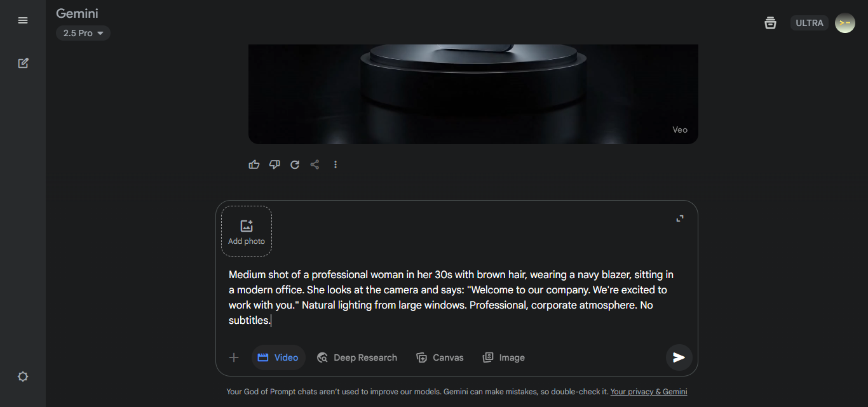868x407 pixels.
Task: Click the Add photo box
Action: [247, 231]
